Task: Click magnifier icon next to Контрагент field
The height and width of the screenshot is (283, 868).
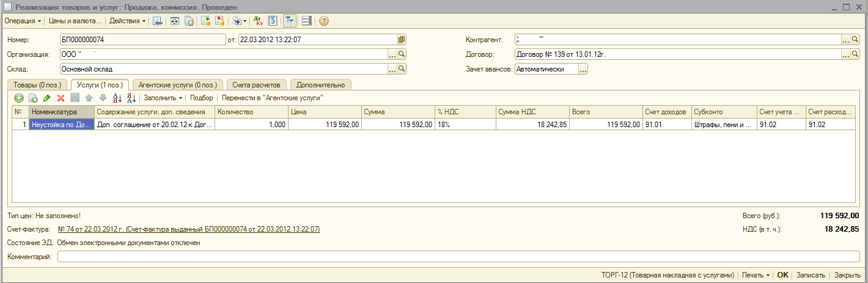Action: tap(856, 39)
